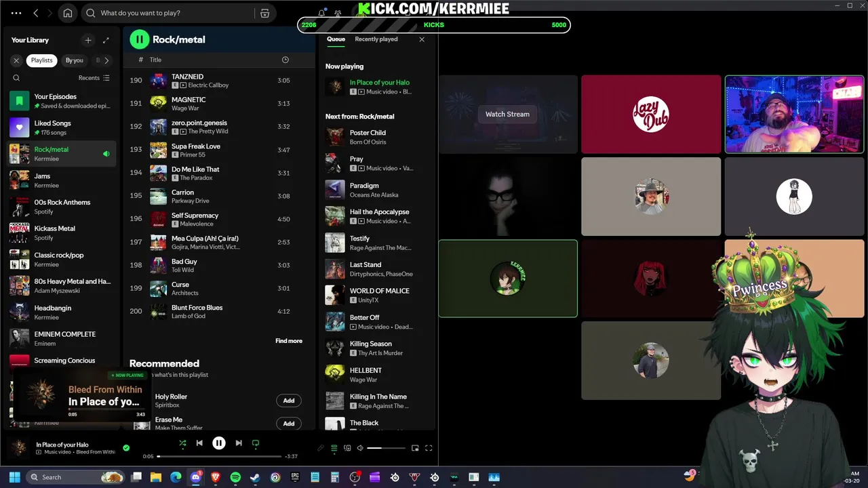The height and width of the screenshot is (488, 868).
Task: Open Connect to a device icon
Action: pos(347,448)
